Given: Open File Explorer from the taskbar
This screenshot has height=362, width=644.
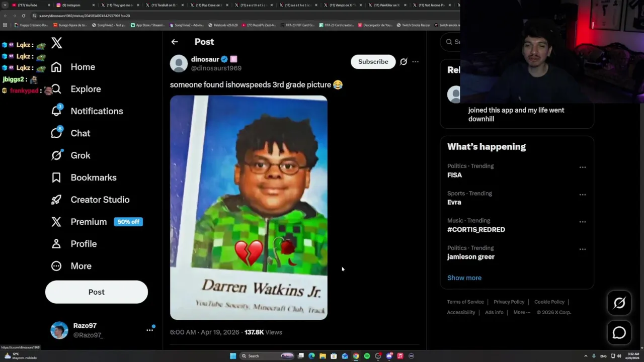Looking at the screenshot, I should (x=323, y=356).
